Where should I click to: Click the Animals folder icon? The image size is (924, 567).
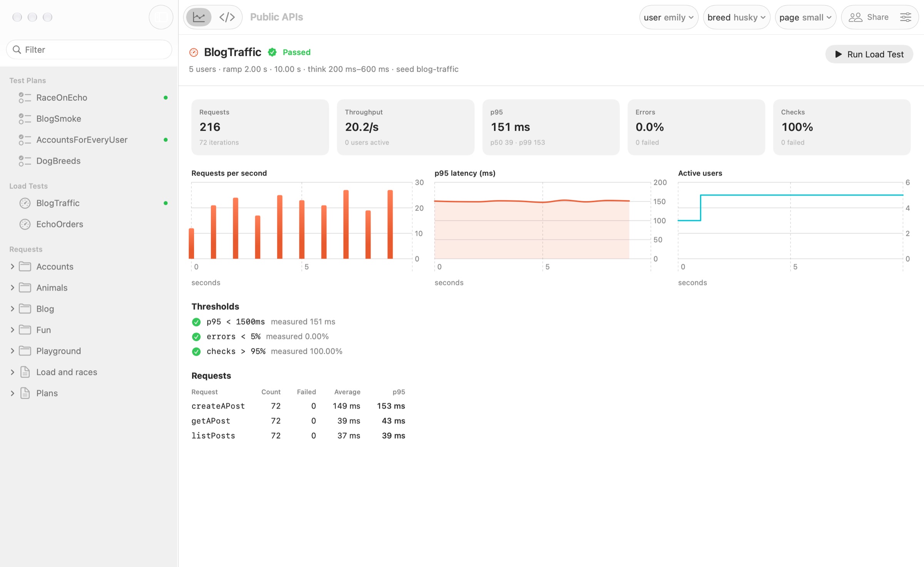pyautogui.click(x=25, y=287)
